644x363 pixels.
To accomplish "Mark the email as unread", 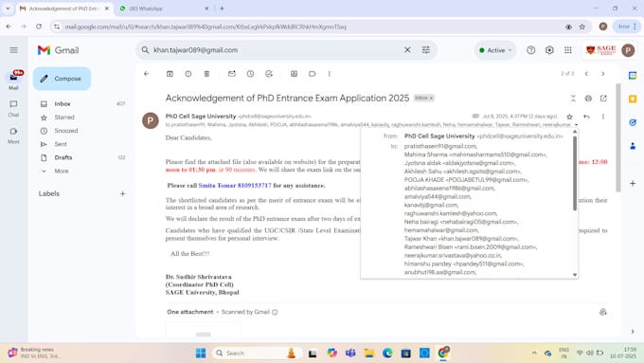I will pos(232,74).
